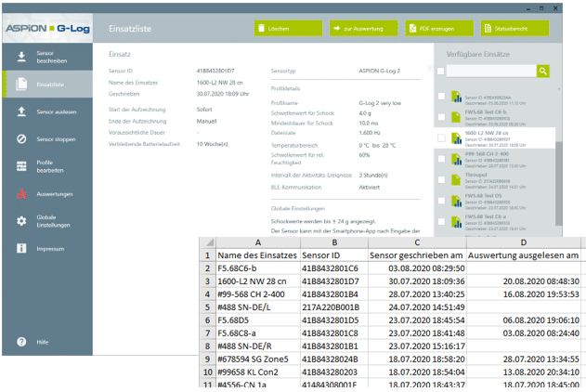Open Sensor auslesen in the sidebar
This screenshot has height=392, width=586.
(47, 111)
